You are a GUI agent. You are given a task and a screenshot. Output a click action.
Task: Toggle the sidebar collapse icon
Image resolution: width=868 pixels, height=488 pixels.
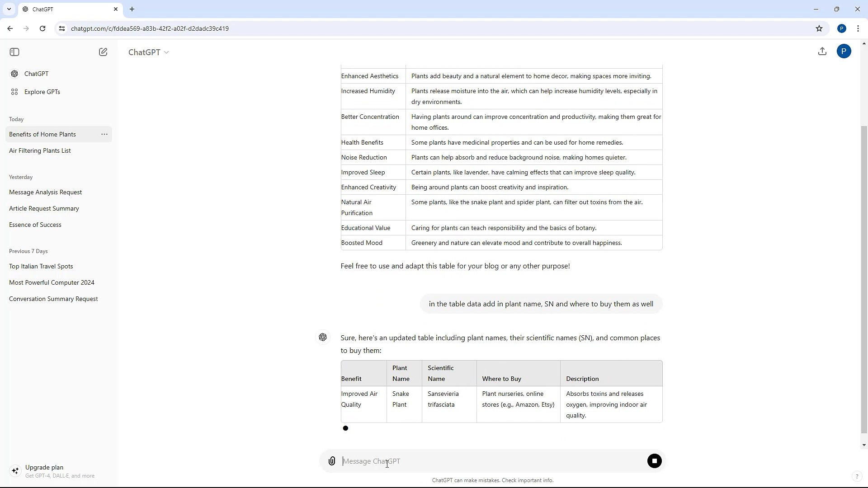tap(14, 52)
